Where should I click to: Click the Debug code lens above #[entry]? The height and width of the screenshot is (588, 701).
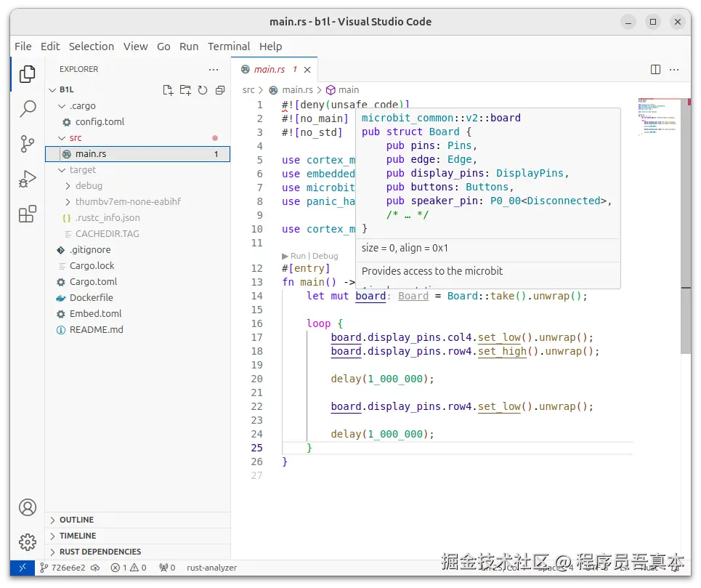click(x=325, y=257)
